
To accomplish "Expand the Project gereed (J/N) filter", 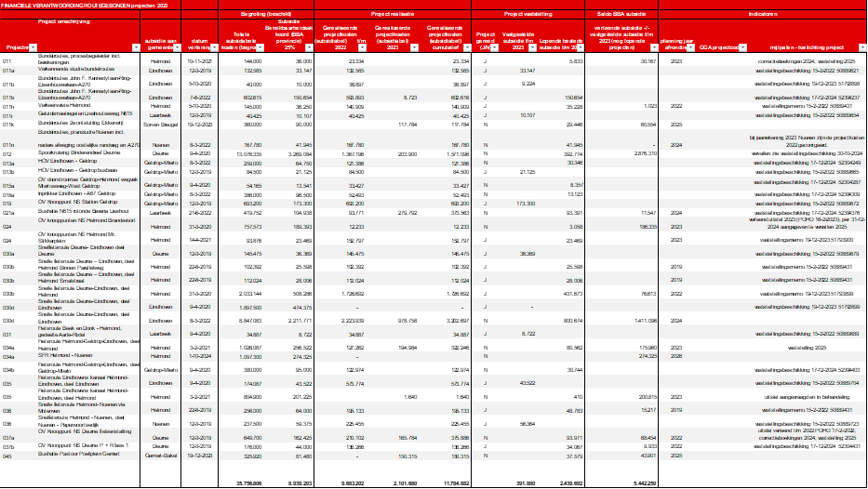I will [x=493, y=46].
